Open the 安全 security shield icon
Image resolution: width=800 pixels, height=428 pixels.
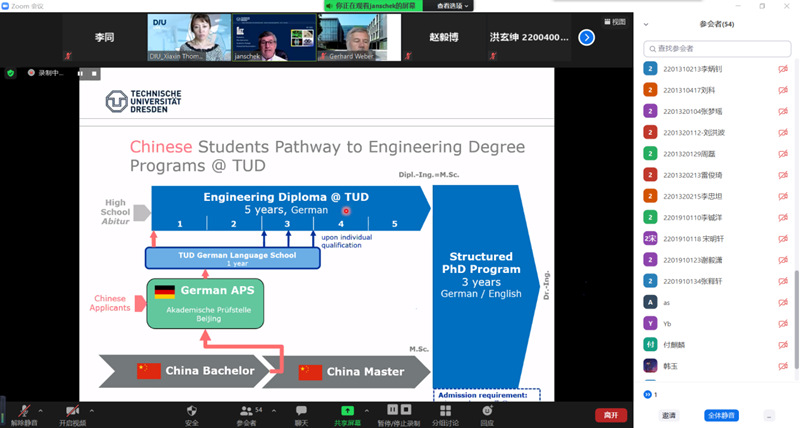click(x=192, y=411)
